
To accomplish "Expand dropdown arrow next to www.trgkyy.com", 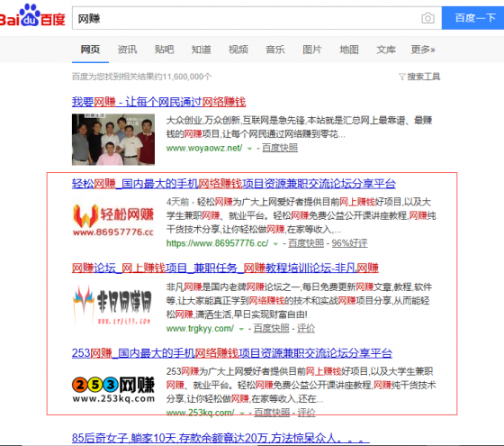I will click(241, 329).
